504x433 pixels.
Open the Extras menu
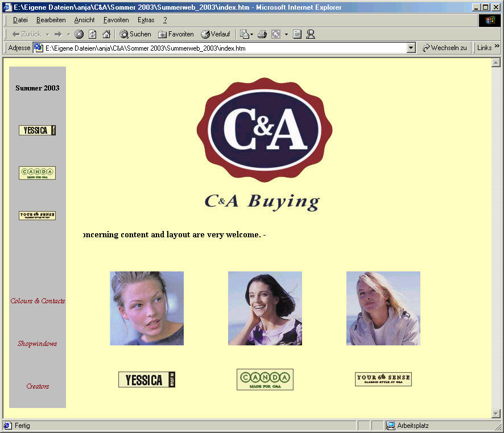[146, 20]
